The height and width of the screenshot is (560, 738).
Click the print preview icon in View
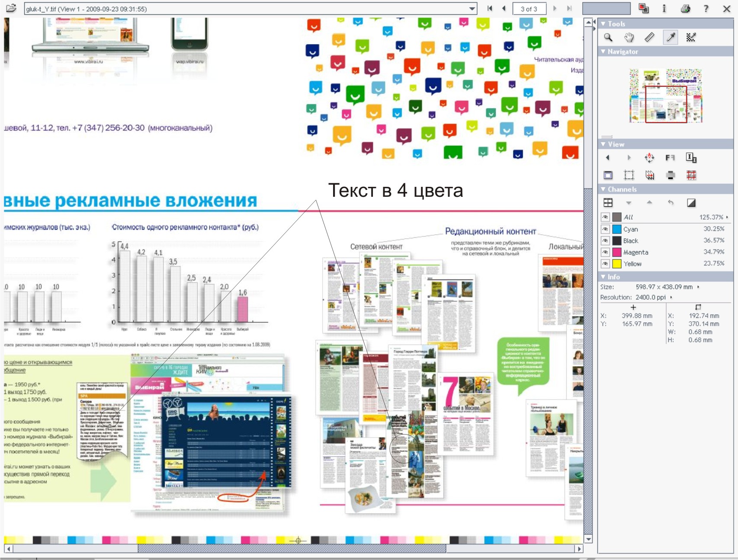(x=671, y=175)
